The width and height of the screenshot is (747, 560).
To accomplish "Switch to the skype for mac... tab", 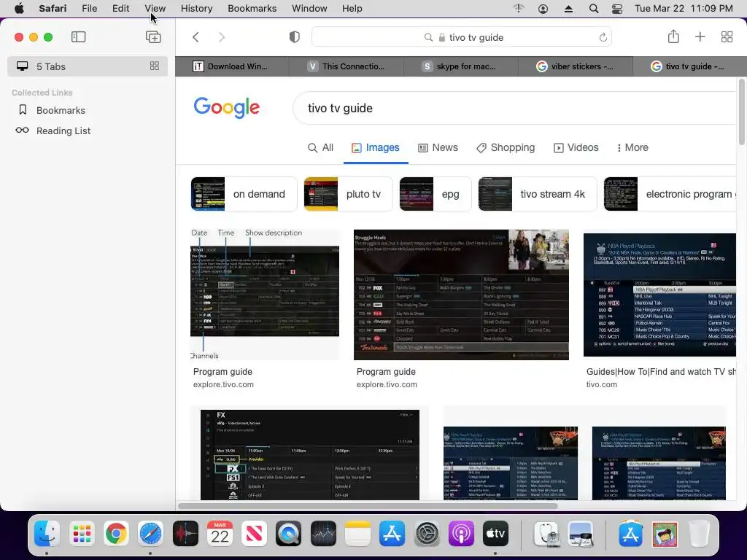I will [x=461, y=66].
